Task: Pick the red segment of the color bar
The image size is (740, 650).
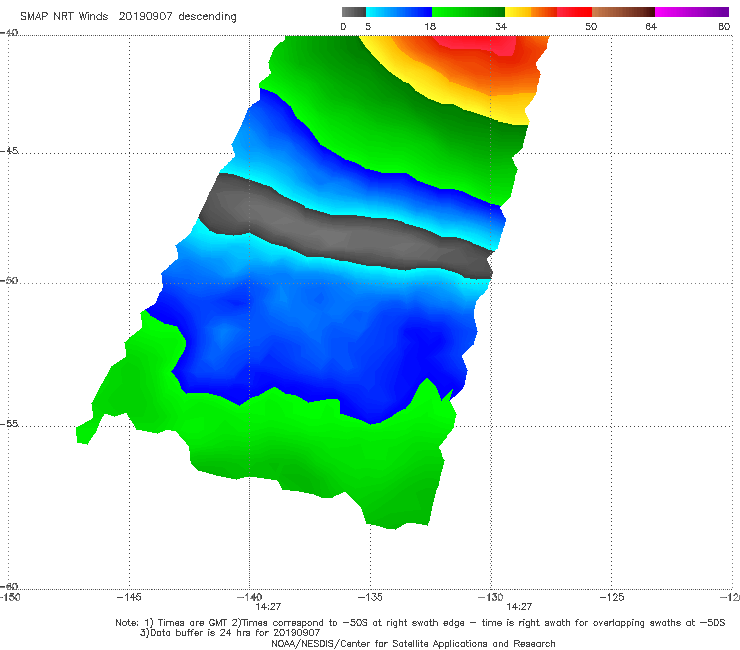Action: click(x=574, y=12)
